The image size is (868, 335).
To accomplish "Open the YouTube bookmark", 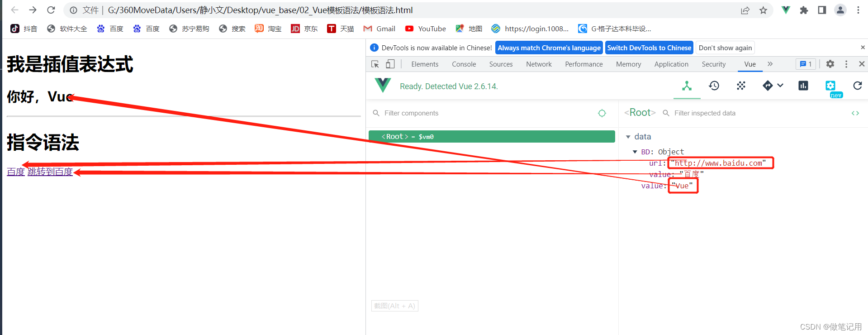I will [x=426, y=29].
